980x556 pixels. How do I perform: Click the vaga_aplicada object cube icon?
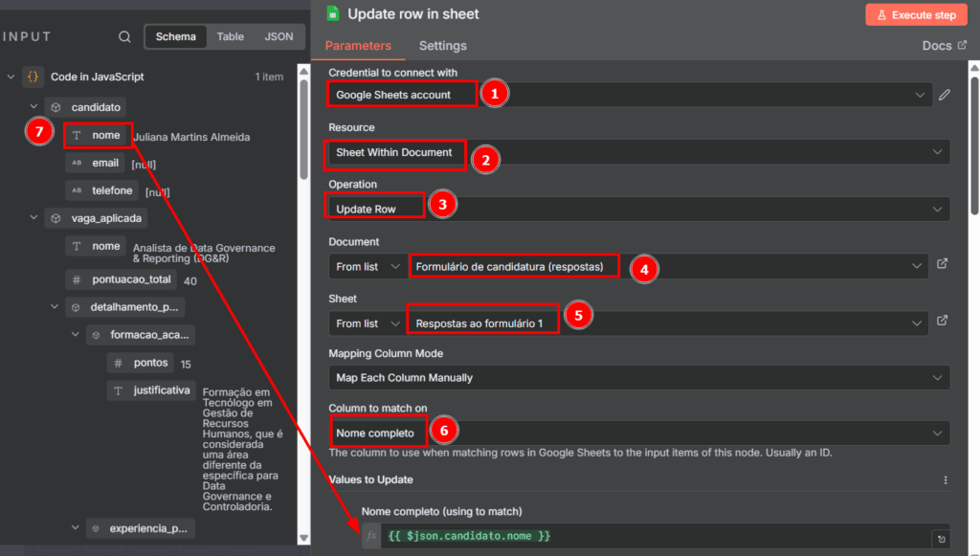click(x=56, y=218)
